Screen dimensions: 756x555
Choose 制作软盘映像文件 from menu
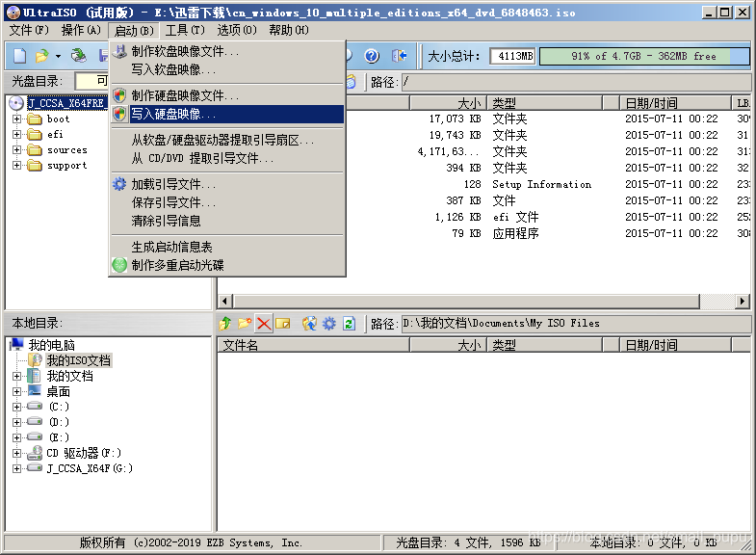coord(227,51)
